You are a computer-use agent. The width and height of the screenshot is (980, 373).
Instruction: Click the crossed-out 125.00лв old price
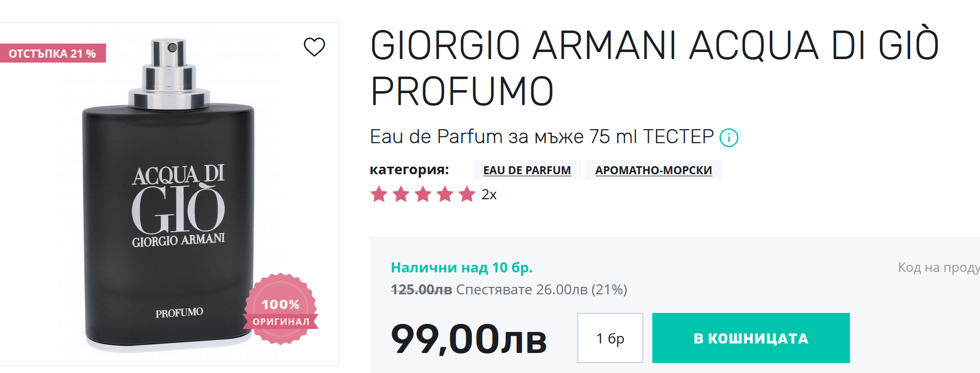pos(421,290)
